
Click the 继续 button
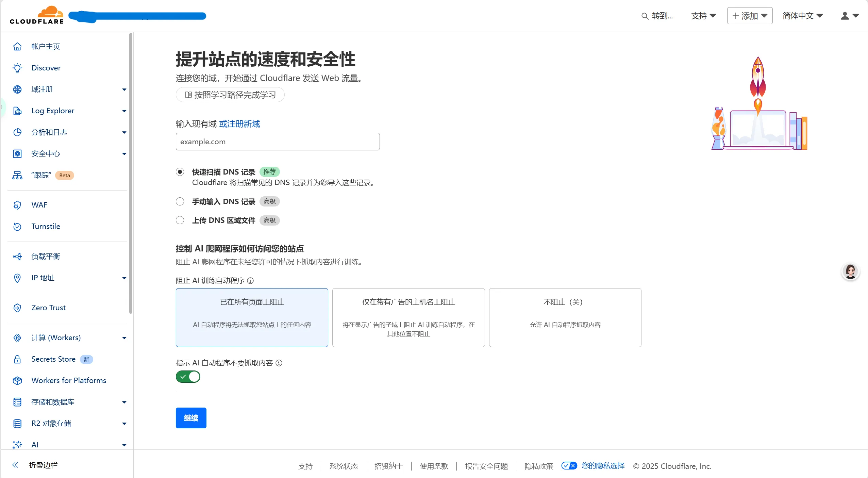(x=191, y=418)
